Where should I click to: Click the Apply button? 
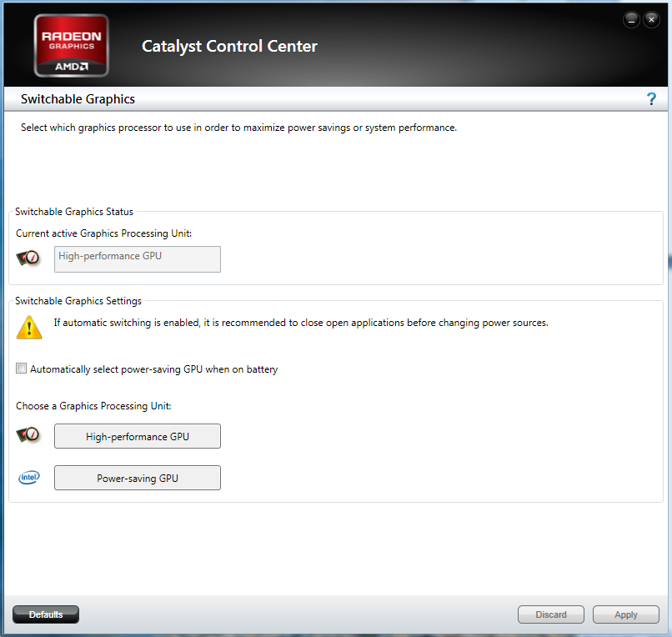click(x=625, y=614)
